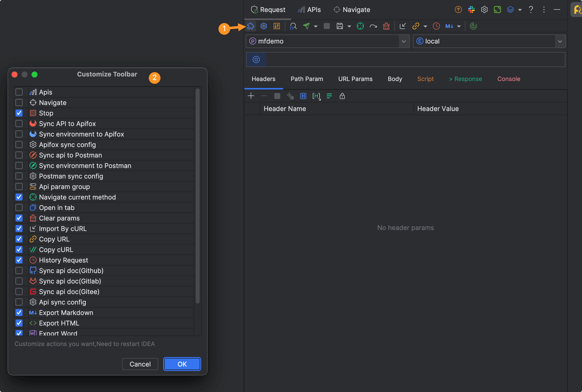Click Cancel in Customize Toolbar dialog
The height and width of the screenshot is (392, 582).
[x=140, y=364]
